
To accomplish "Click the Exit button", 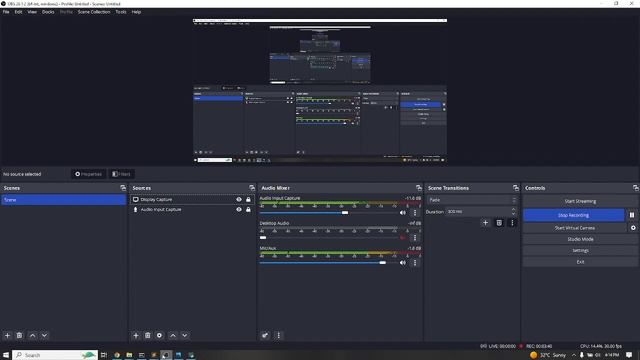I will click(580, 262).
